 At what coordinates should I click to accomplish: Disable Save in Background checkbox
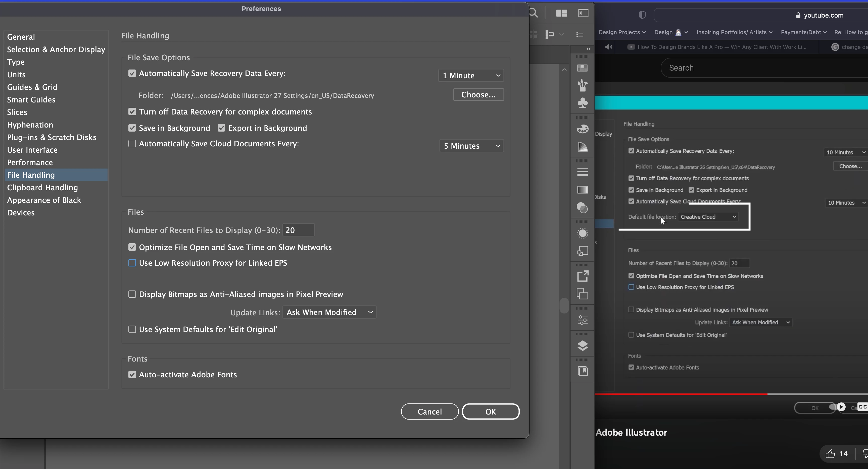click(132, 128)
